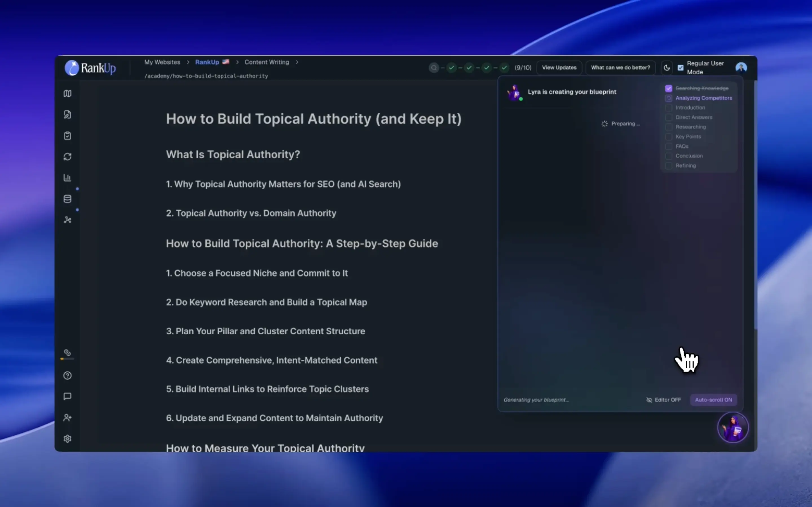The height and width of the screenshot is (507, 812).
Task: Turn off Auto-scroll ON toggle
Action: 713,400
